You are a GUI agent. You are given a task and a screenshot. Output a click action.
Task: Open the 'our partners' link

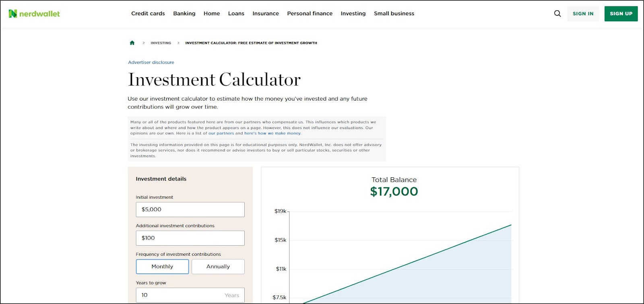(221, 133)
